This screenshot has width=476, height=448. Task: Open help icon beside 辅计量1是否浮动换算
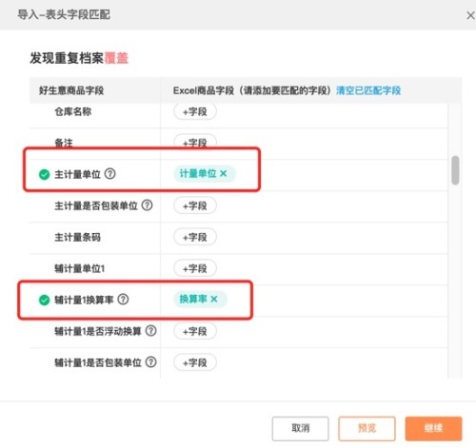(151, 331)
